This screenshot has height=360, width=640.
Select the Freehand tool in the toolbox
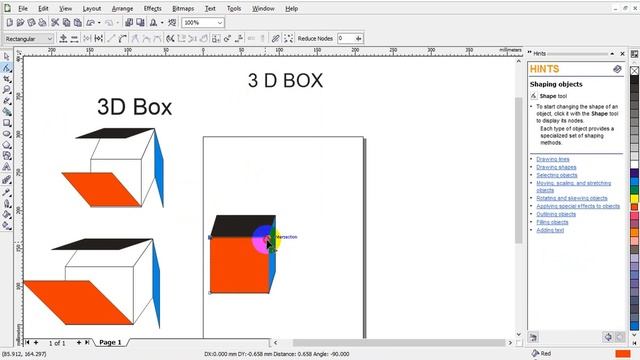(7, 100)
